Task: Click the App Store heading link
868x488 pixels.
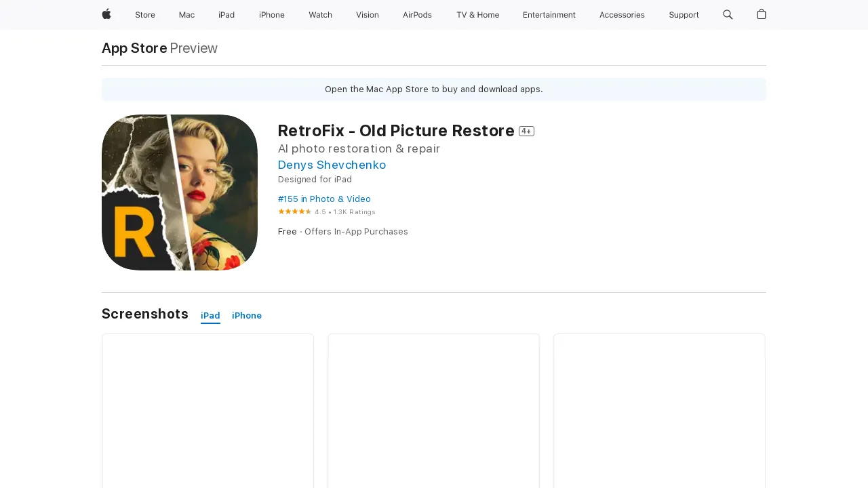Action: pyautogui.click(x=134, y=48)
